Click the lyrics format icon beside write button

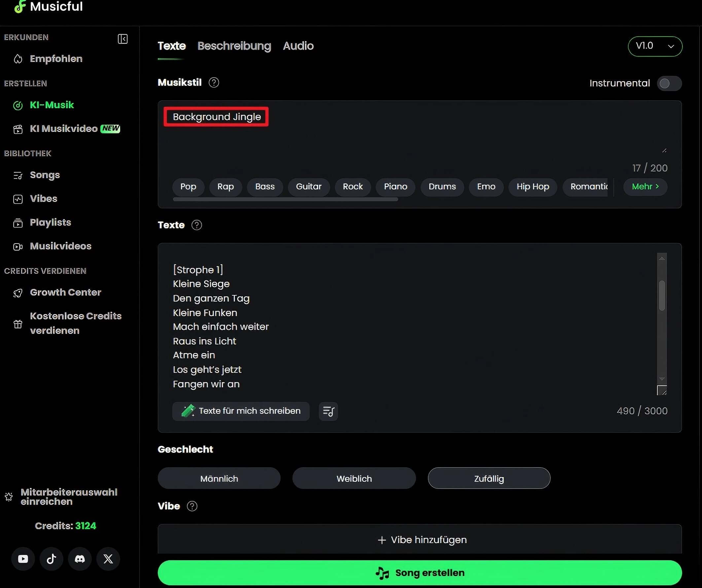pyautogui.click(x=328, y=411)
